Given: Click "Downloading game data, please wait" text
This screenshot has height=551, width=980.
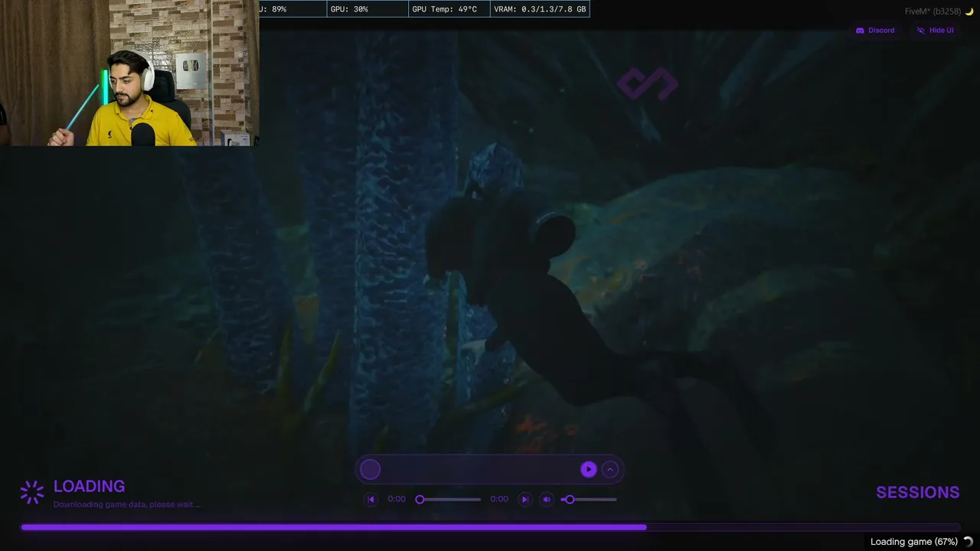Looking at the screenshot, I should pos(126,505).
